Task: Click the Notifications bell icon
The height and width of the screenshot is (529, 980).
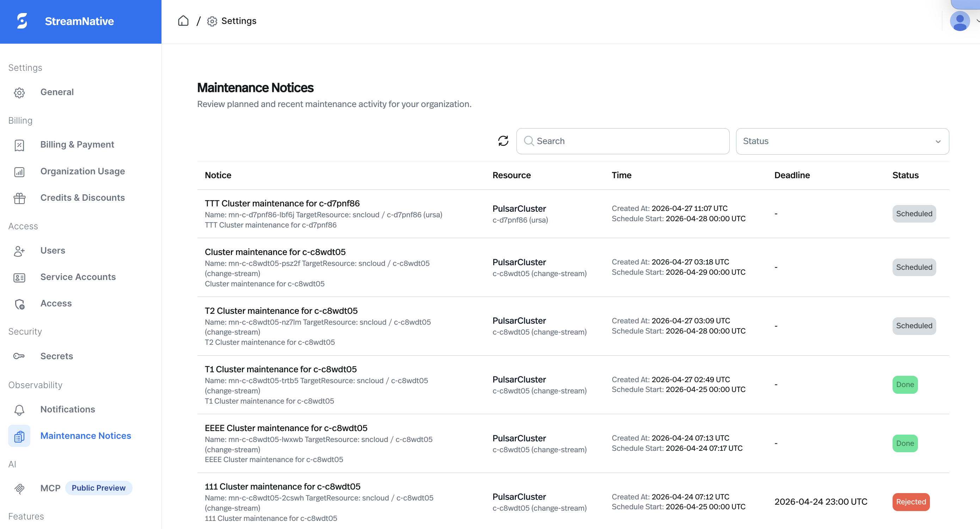Action: [x=19, y=409]
